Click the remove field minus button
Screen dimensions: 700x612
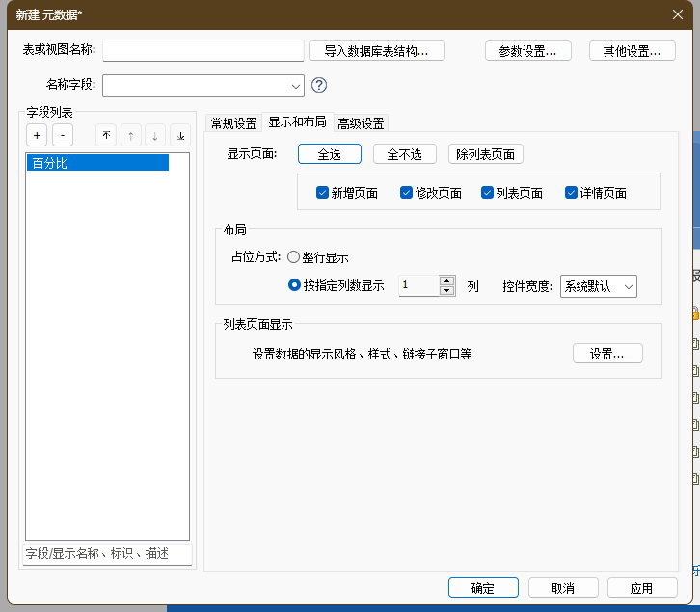coord(62,136)
